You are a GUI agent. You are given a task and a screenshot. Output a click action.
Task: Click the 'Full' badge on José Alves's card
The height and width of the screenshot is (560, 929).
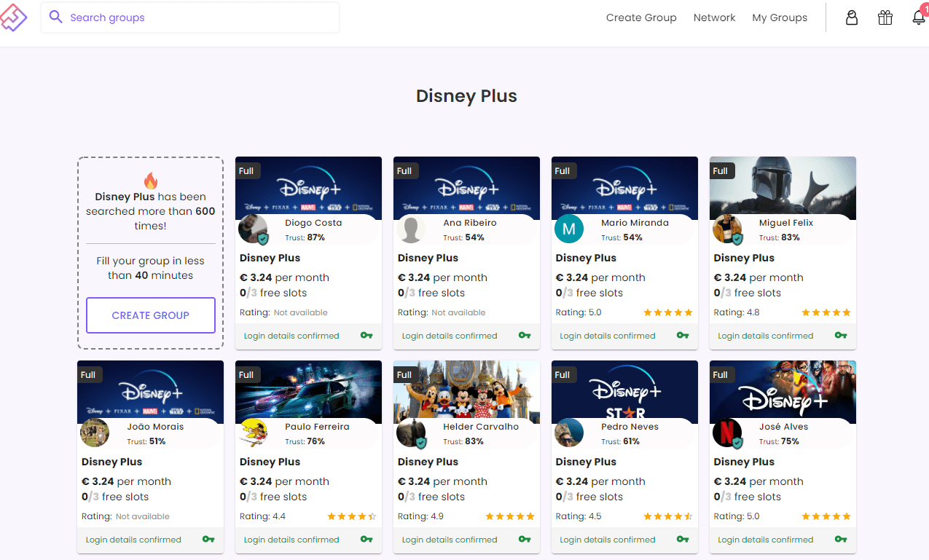(x=721, y=375)
